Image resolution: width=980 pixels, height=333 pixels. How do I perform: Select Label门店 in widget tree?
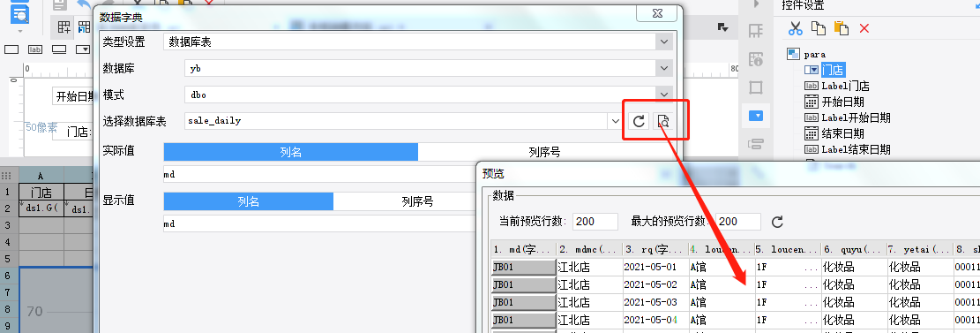tap(845, 87)
